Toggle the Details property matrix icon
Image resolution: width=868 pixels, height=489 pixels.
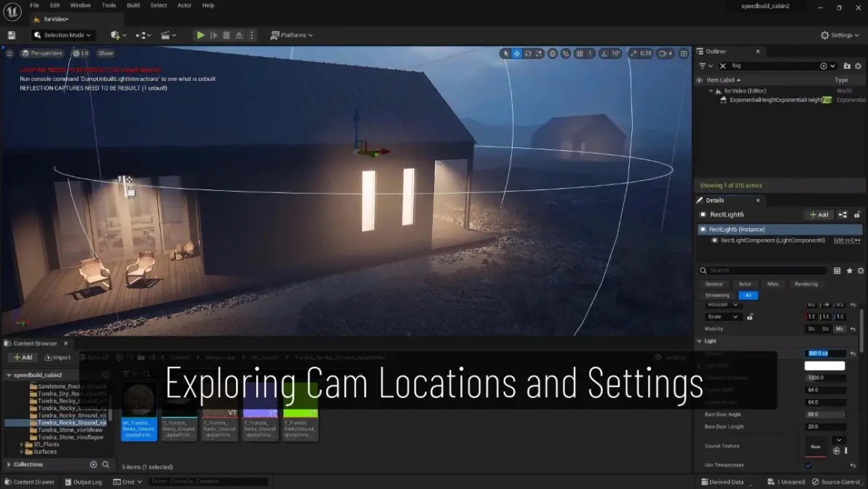[837, 271]
